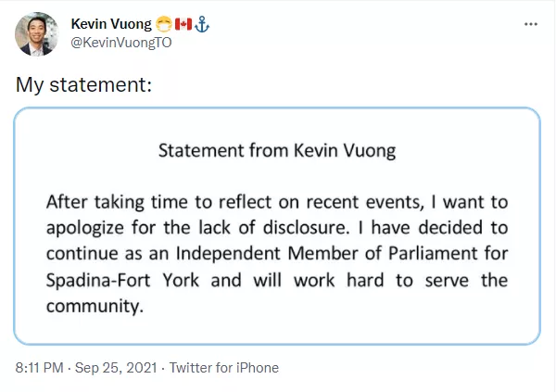Click "After taking time to reflect" opening line

158,202
